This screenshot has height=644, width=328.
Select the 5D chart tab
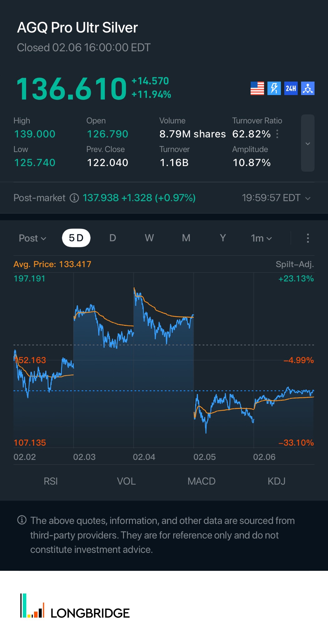(x=76, y=238)
